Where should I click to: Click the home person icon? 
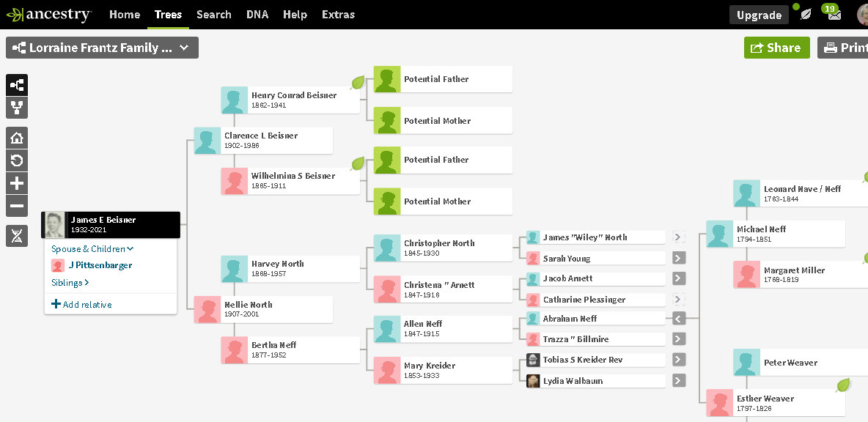pyautogui.click(x=17, y=138)
